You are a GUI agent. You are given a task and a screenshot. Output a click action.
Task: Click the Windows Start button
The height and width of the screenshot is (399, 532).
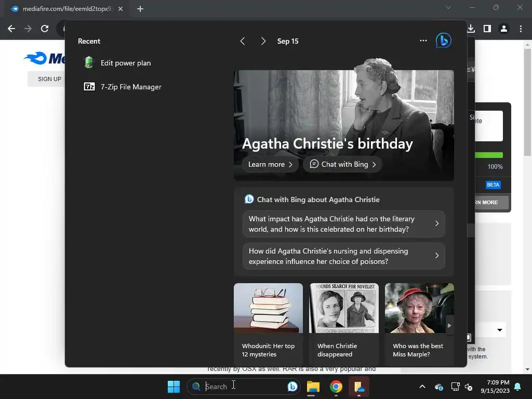tap(174, 387)
